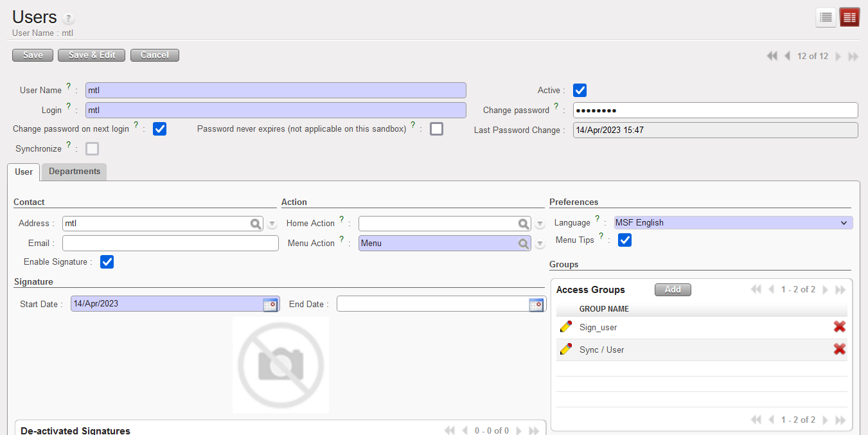Edit the Sign_user group with pencil icon
The width and height of the screenshot is (868, 435).
[x=566, y=327]
